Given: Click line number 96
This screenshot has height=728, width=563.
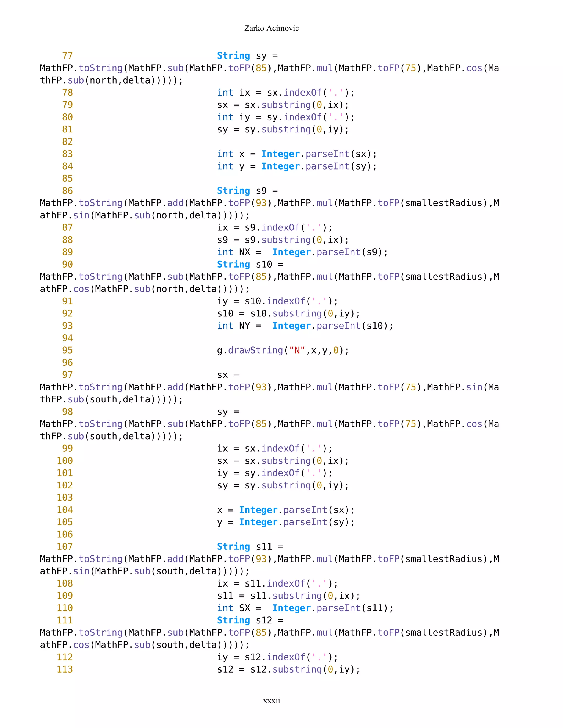Looking at the screenshot, I should tap(67, 363).
